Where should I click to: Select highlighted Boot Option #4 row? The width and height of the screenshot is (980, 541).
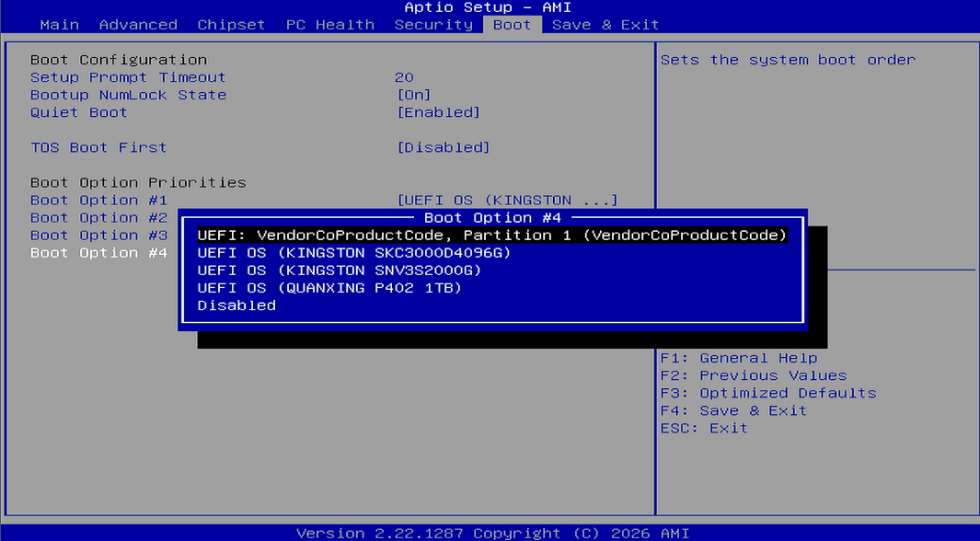point(98,253)
